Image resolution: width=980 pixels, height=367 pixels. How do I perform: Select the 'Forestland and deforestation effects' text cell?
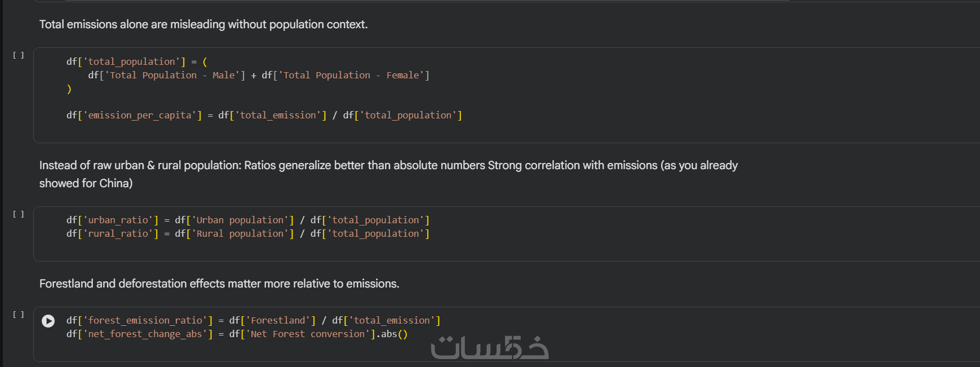click(x=219, y=284)
